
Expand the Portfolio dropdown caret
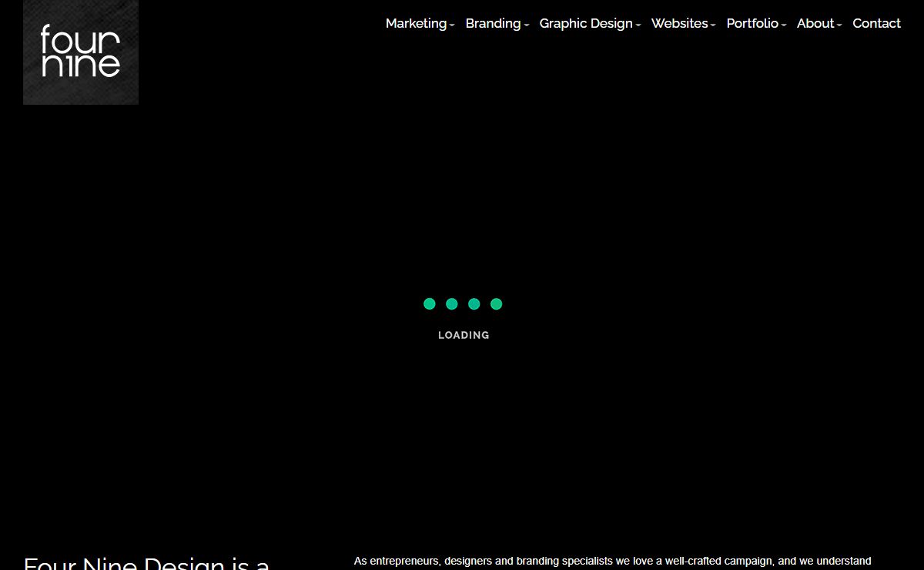point(783,25)
